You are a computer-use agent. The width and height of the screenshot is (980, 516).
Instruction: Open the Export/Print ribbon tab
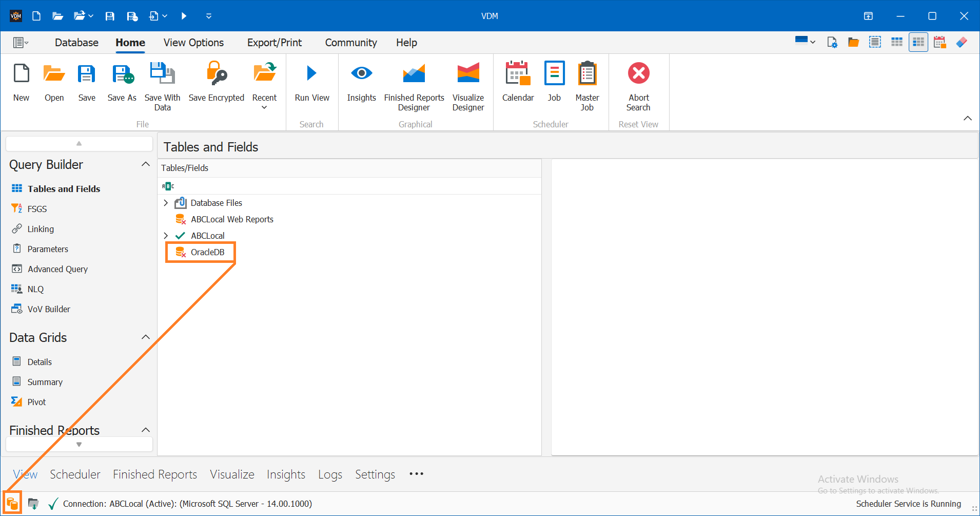click(x=275, y=43)
